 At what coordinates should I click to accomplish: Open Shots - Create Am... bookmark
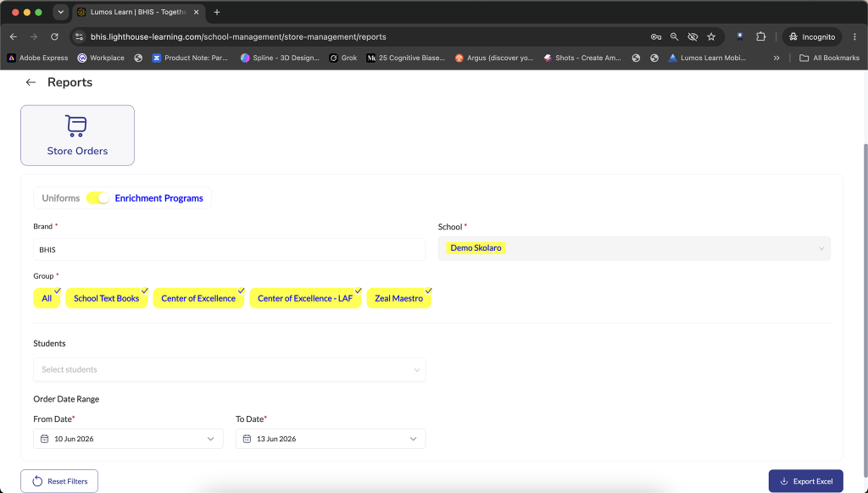[582, 58]
